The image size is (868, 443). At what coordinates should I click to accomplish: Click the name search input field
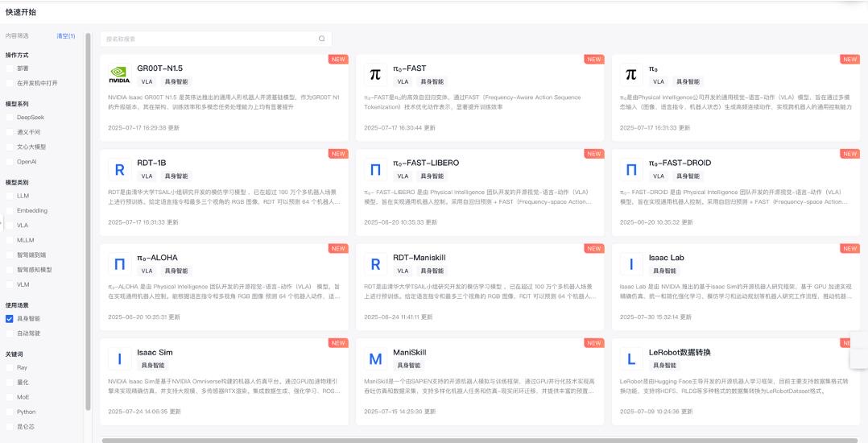pos(216,39)
